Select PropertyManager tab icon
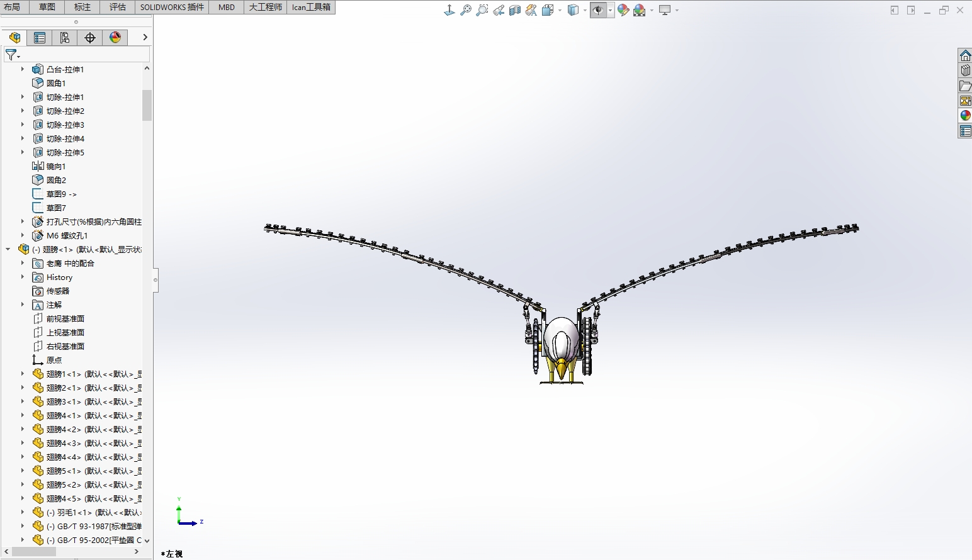The height and width of the screenshot is (560, 972). coord(40,38)
